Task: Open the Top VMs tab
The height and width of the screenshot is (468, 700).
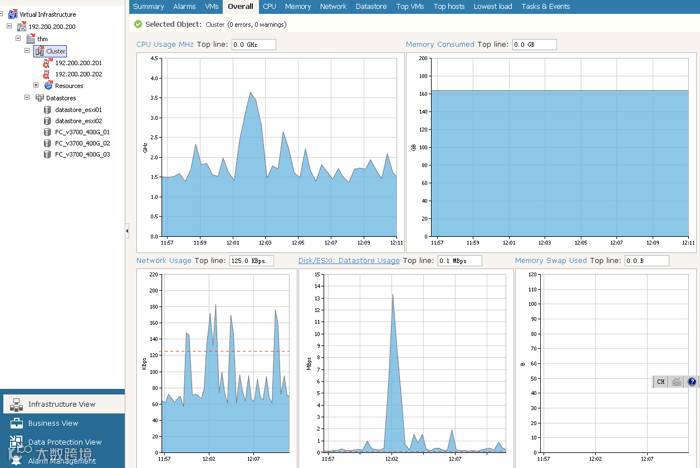Action: pyautogui.click(x=410, y=6)
